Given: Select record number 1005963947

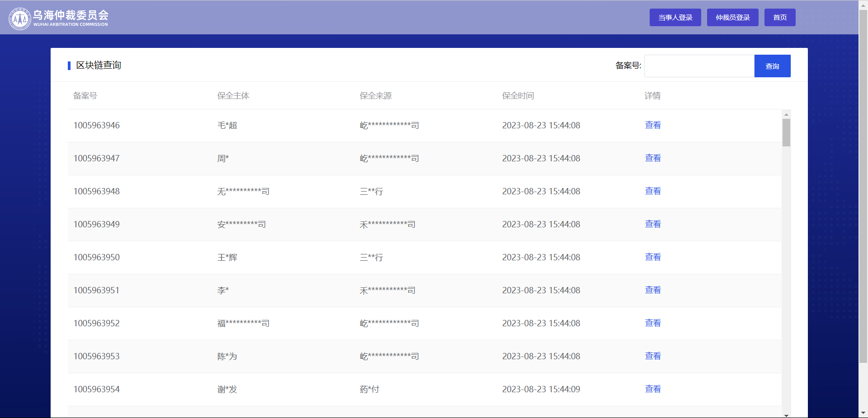Looking at the screenshot, I should point(97,158).
